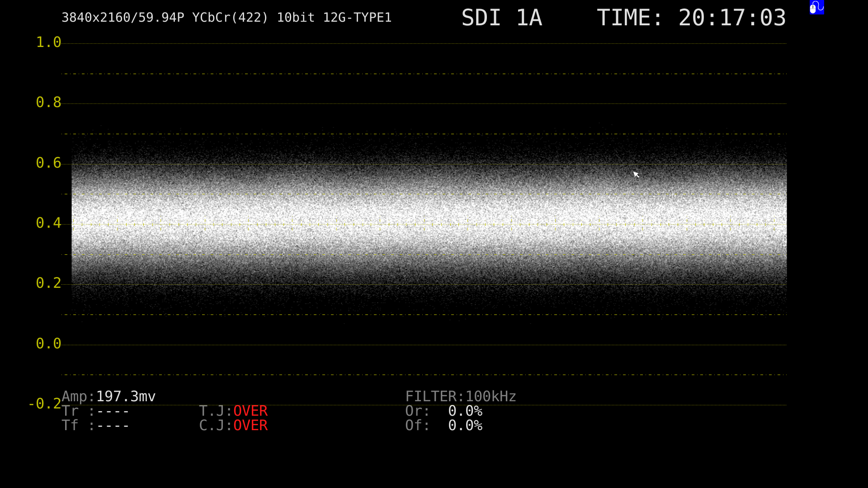Click the Of: 0.0% value

point(444,425)
